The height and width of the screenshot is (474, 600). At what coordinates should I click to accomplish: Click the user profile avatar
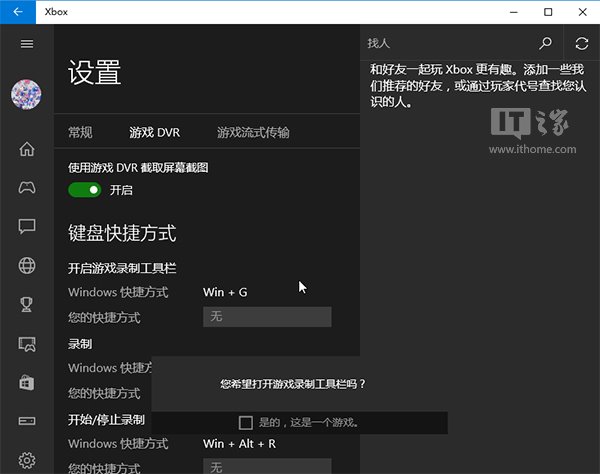point(26,95)
